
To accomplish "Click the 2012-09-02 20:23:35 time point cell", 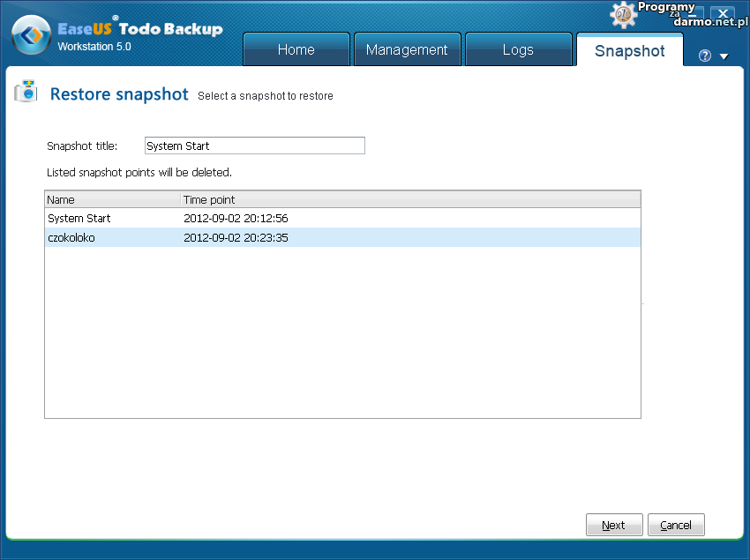I will tap(236, 237).
